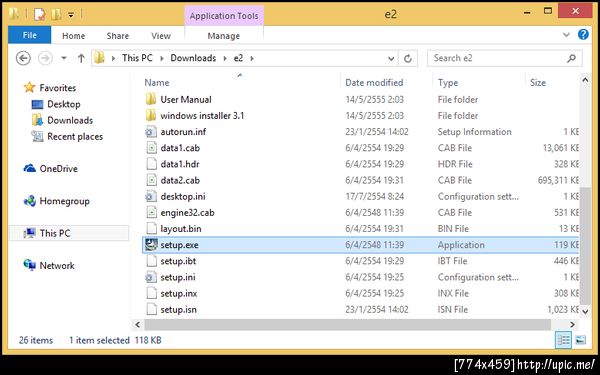Select the Application Tools contextual tab
Screen dimensions: 600x375
point(224,16)
